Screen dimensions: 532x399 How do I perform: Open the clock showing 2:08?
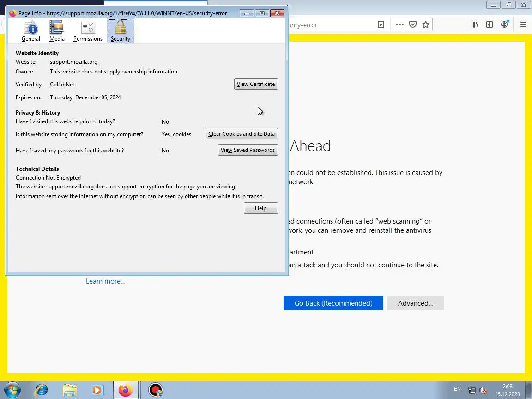click(x=507, y=390)
